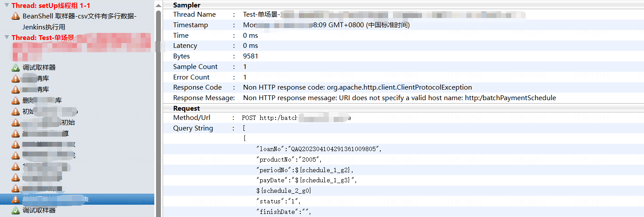Collapse the Thread: Test-单场景 node

point(7,37)
